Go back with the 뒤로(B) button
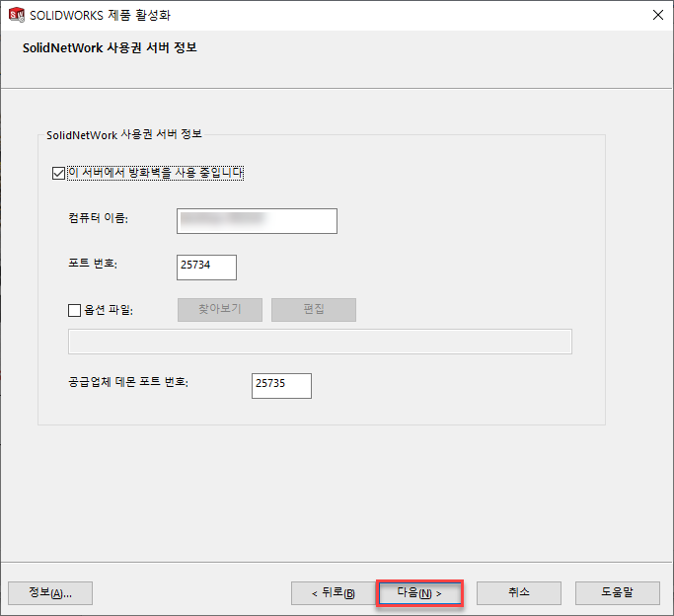 click(334, 593)
